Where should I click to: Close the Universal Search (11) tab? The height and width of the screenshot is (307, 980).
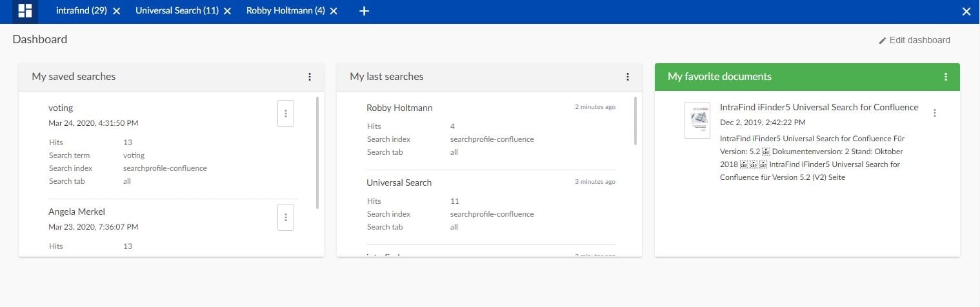coord(227,11)
